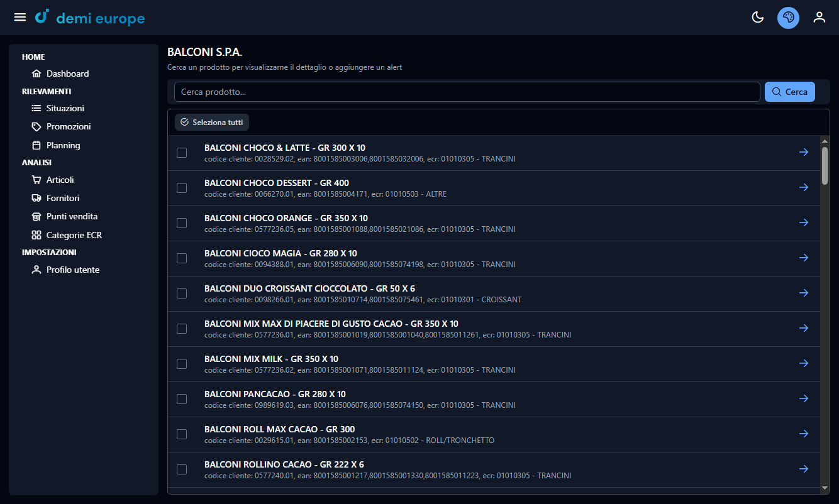The width and height of the screenshot is (839, 504).
Task: Open Articoli in sidebar
Action: pos(53,180)
